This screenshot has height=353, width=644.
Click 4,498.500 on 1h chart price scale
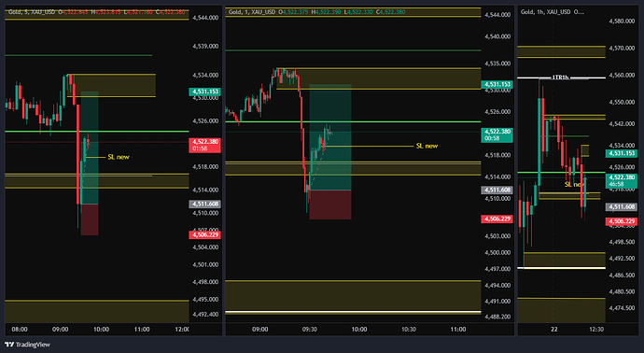[622, 242]
